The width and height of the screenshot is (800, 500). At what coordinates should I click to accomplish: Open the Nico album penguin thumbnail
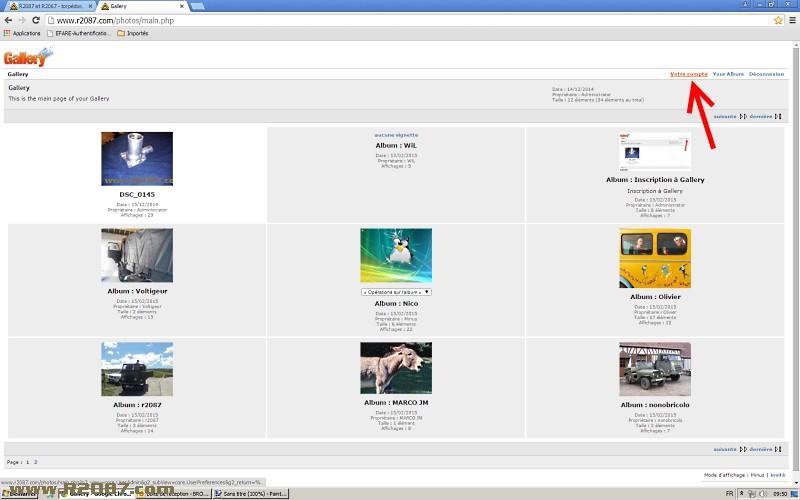click(x=396, y=255)
